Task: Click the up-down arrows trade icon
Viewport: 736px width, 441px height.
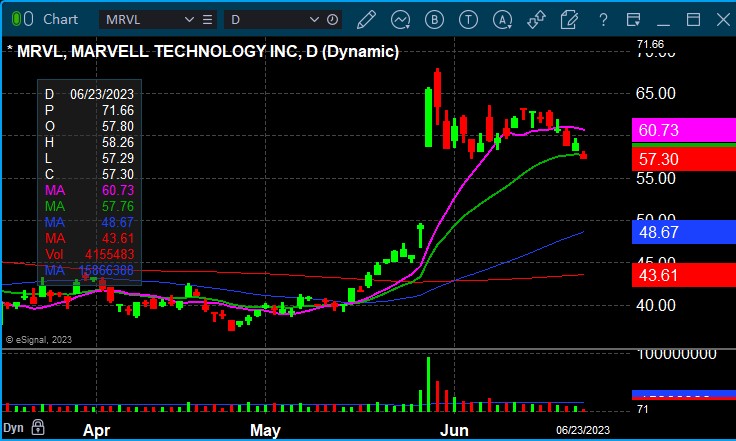Action: [x=536, y=20]
